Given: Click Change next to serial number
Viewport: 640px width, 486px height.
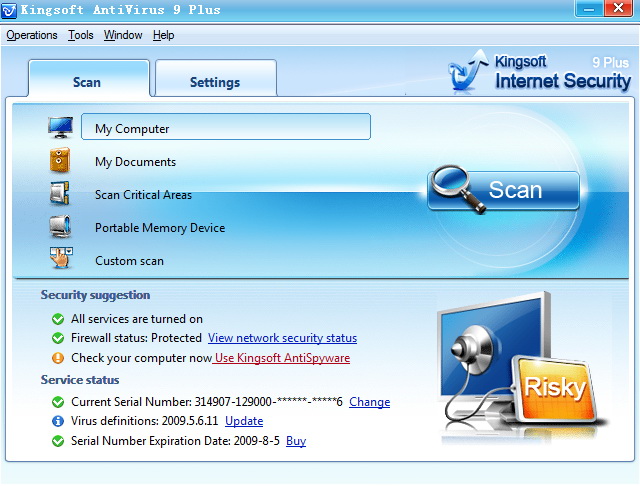Looking at the screenshot, I should click(369, 402).
